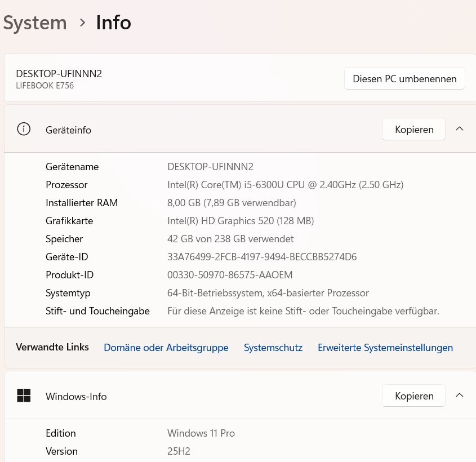Click the Verwandte Links label
Viewport: 476px width, 462px height.
52,347
